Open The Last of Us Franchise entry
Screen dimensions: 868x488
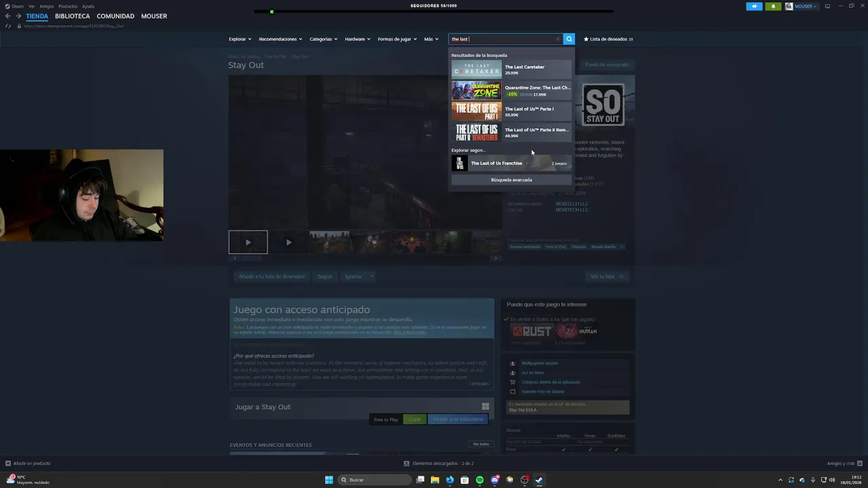511,163
